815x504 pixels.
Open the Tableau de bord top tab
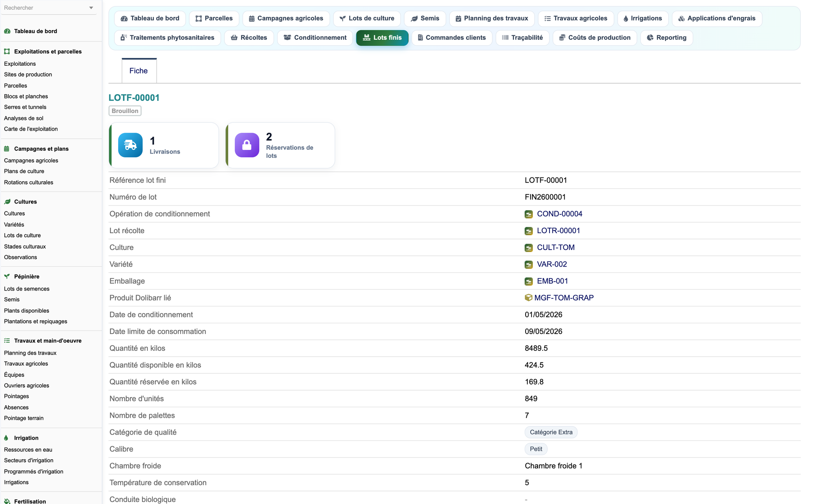150,18
